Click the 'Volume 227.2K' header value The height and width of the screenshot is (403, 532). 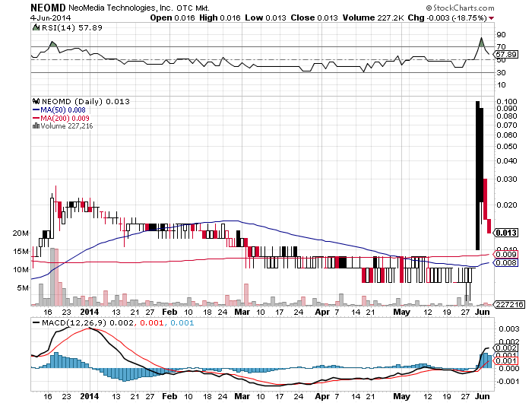(373, 17)
